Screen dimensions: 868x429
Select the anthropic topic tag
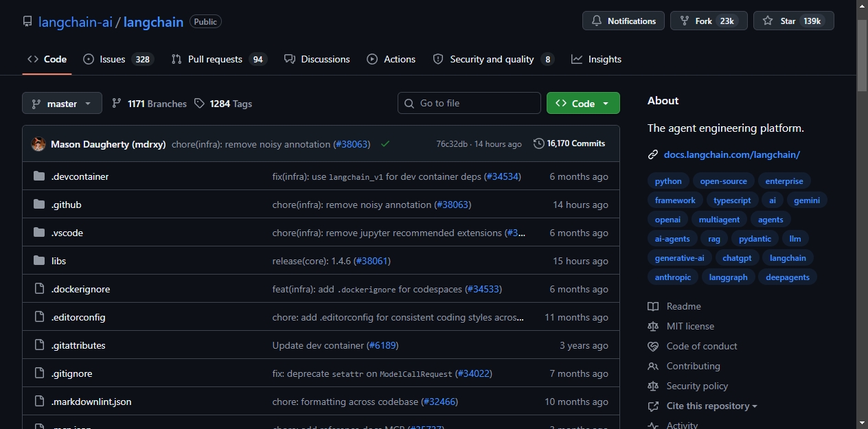pos(673,277)
